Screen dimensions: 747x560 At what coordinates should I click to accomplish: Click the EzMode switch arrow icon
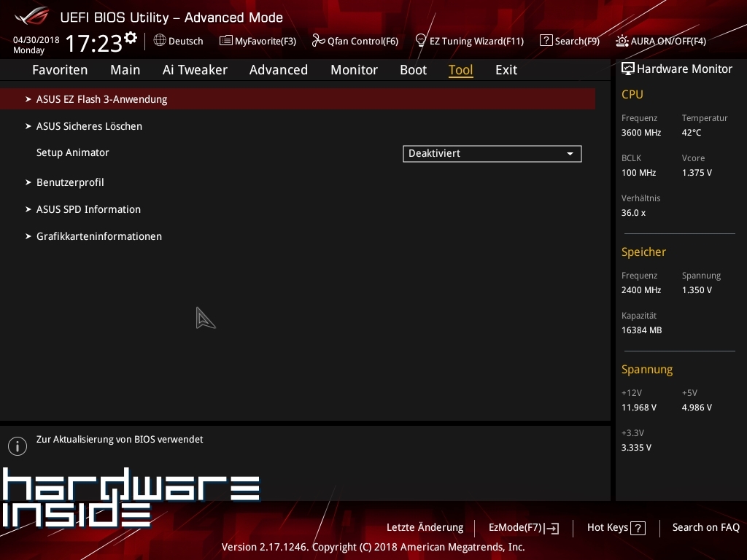(x=552, y=528)
